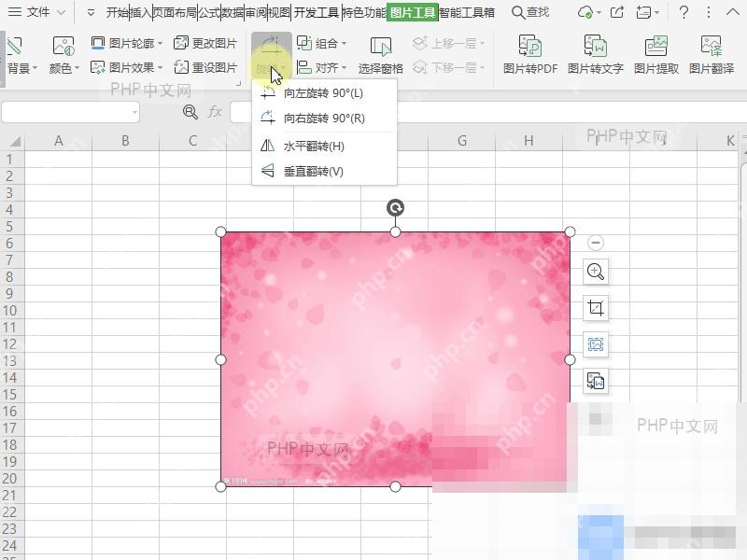Click the 图片提取 tool

(656, 56)
